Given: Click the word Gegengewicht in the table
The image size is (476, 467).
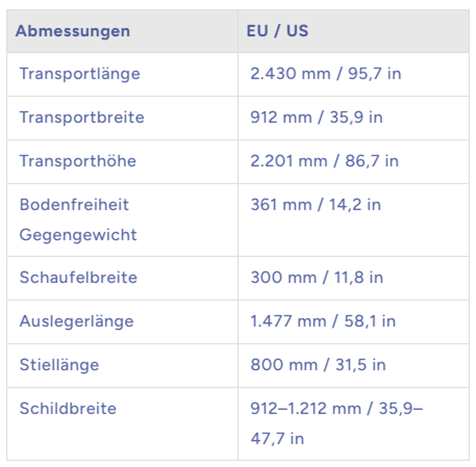Looking at the screenshot, I should [78, 235].
